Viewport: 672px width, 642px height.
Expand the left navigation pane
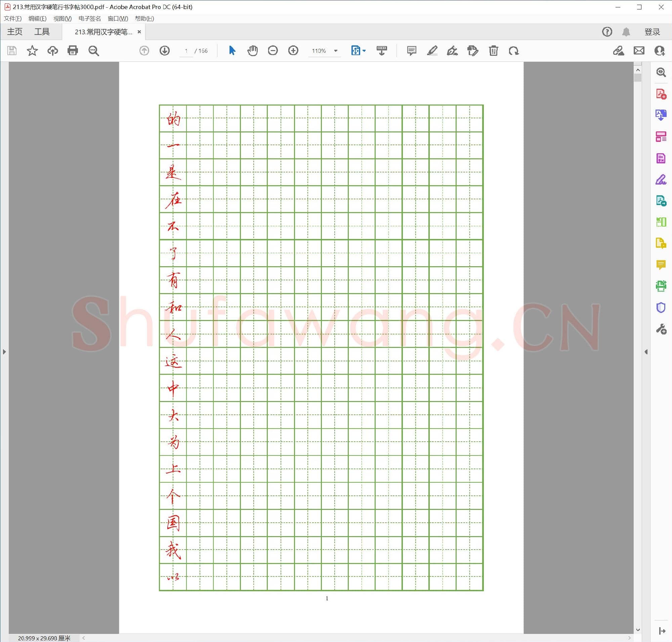[x=4, y=352]
